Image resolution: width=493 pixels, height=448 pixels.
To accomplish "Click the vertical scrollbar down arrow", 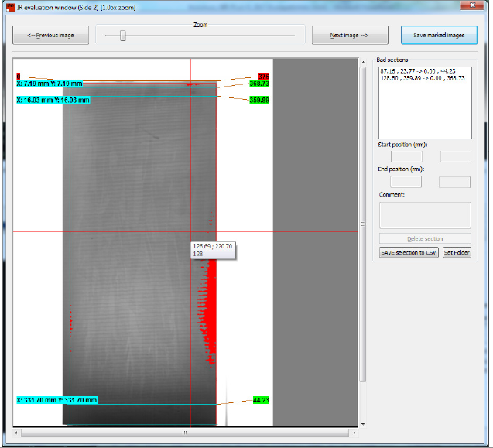I will [362, 422].
